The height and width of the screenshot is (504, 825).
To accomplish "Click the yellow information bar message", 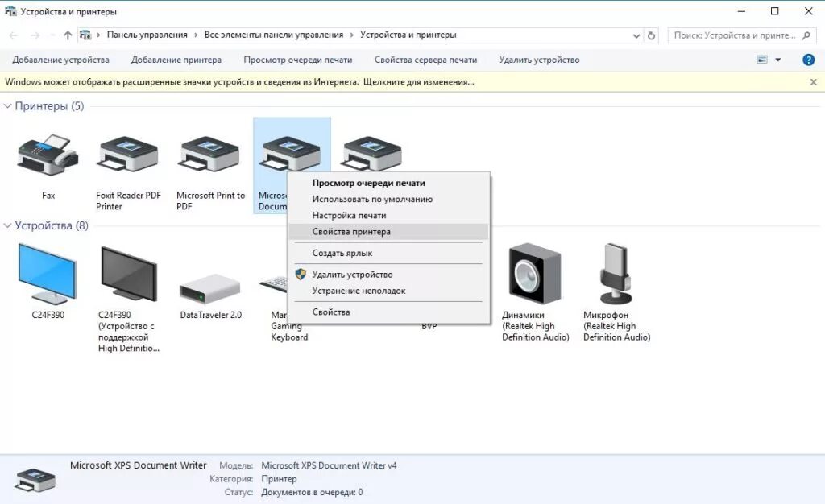I will click(x=239, y=82).
